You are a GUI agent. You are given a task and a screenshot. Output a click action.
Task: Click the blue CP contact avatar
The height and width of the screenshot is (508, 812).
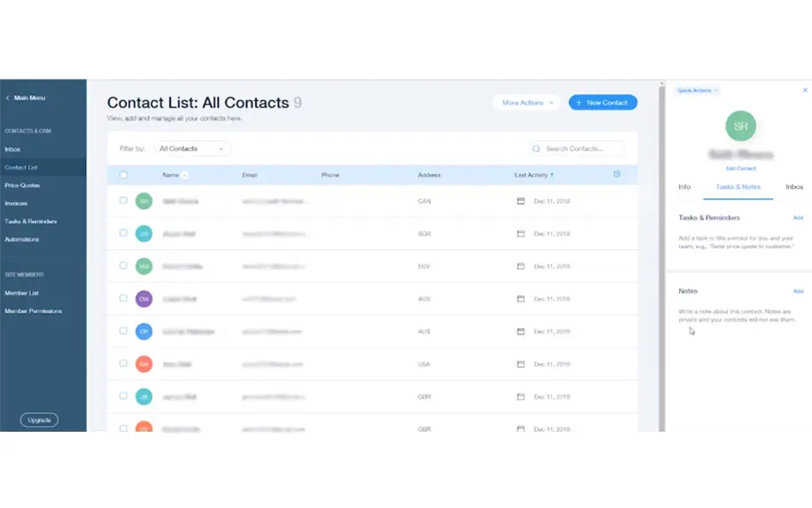[144, 332]
